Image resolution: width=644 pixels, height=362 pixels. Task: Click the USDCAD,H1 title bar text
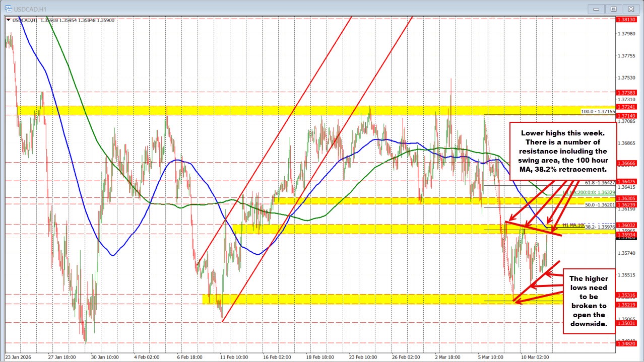pyautogui.click(x=30, y=9)
